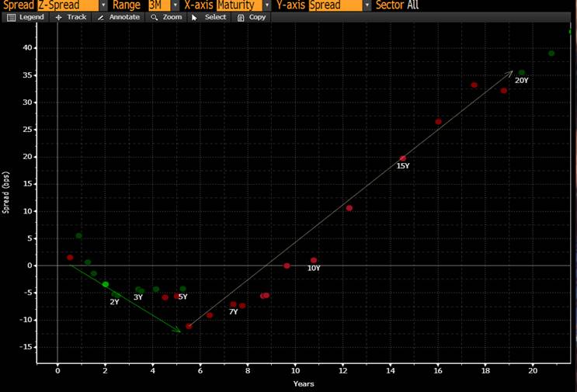Click the red dot near 33 bps
The image size is (577, 392).
pyautogui.click(x=474, y=85)
